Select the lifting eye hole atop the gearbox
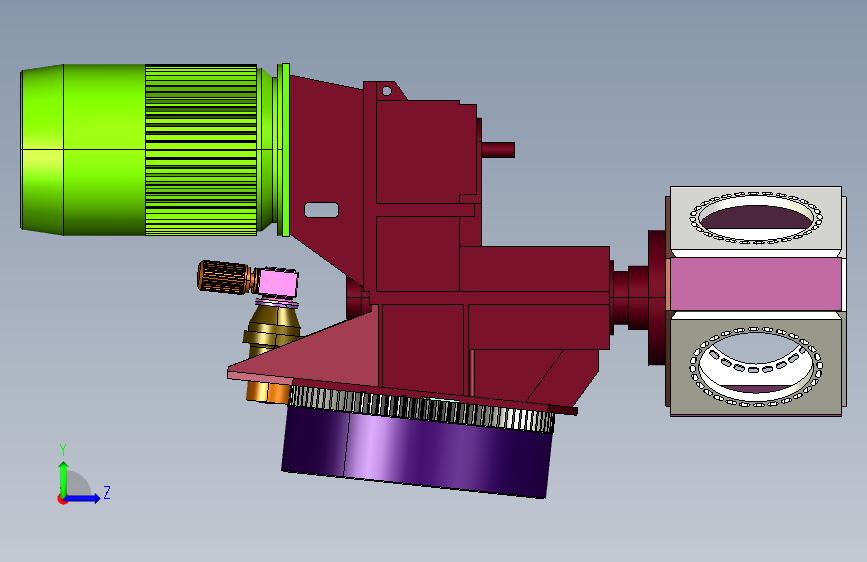Screen dimensions: 867x562 click(x=387, y=91)
